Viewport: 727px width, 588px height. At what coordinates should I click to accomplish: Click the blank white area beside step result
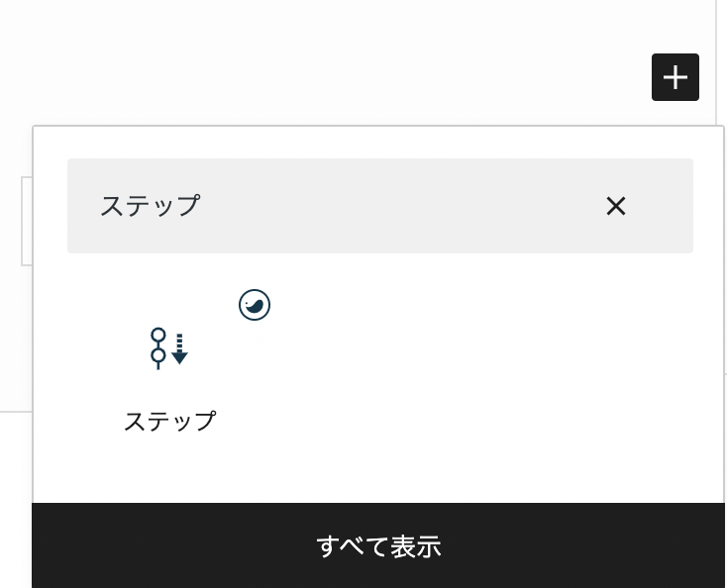464,370
